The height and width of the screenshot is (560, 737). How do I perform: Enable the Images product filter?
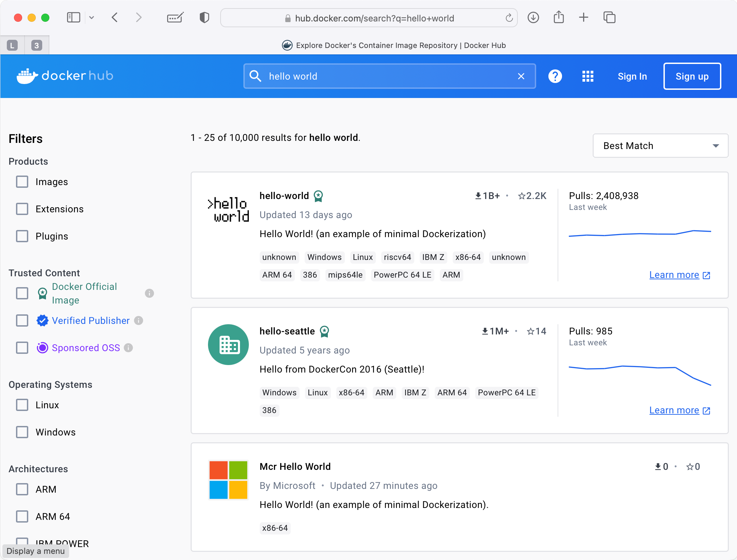pyautogui.click(x=22, y=182)
